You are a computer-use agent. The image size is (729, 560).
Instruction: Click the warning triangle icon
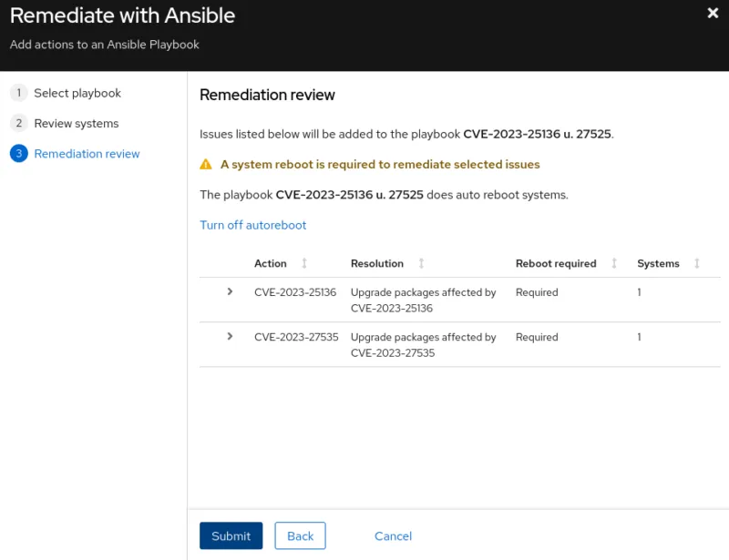point(207,165)
